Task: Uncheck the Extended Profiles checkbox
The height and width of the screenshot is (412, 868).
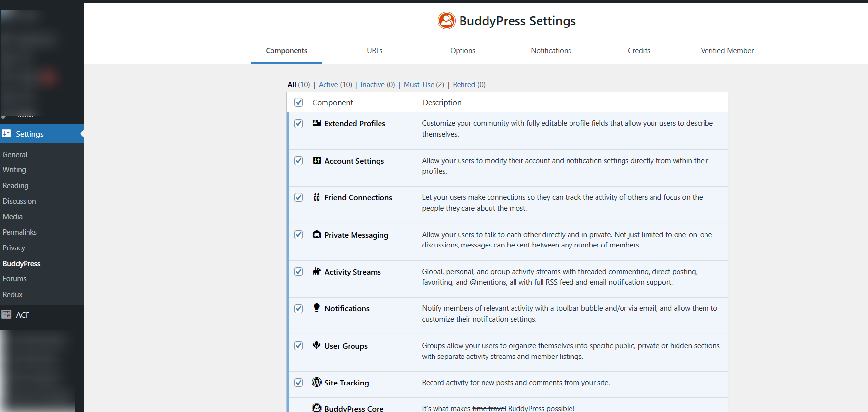Action: (x=298, y=124)
